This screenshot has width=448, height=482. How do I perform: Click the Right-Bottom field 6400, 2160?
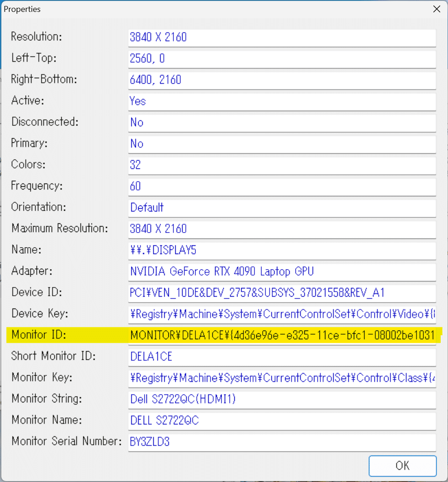282,80
